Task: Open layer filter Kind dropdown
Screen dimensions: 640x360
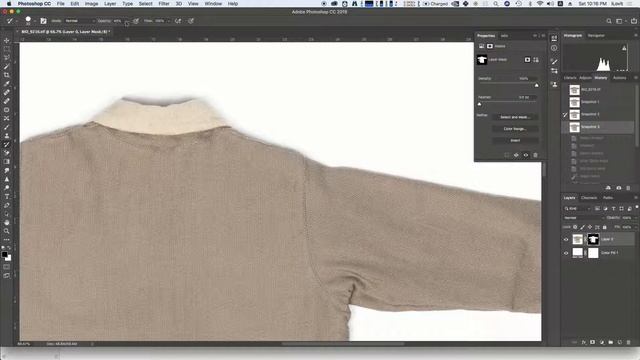Action: pos(578,209)
